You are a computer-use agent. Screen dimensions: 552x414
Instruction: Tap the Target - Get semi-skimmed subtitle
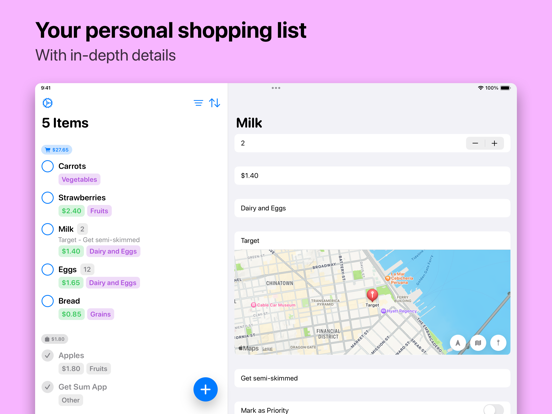99,240
